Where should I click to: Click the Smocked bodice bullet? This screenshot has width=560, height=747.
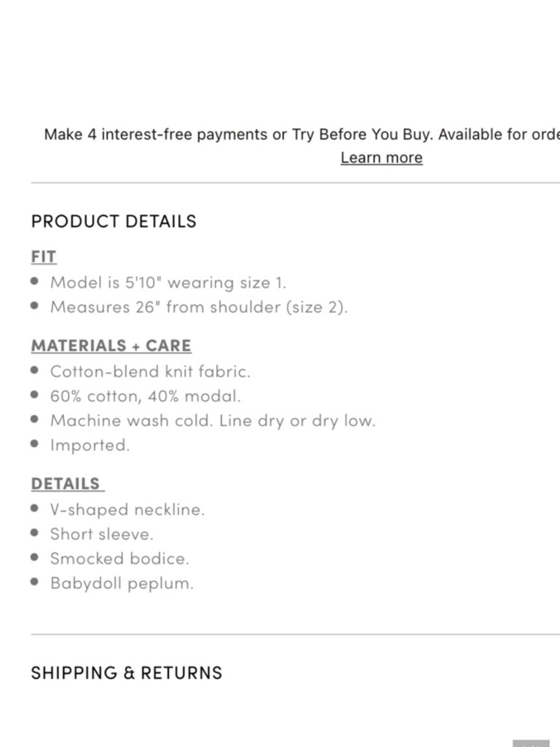pyautogui.click(x=120, y=559)
